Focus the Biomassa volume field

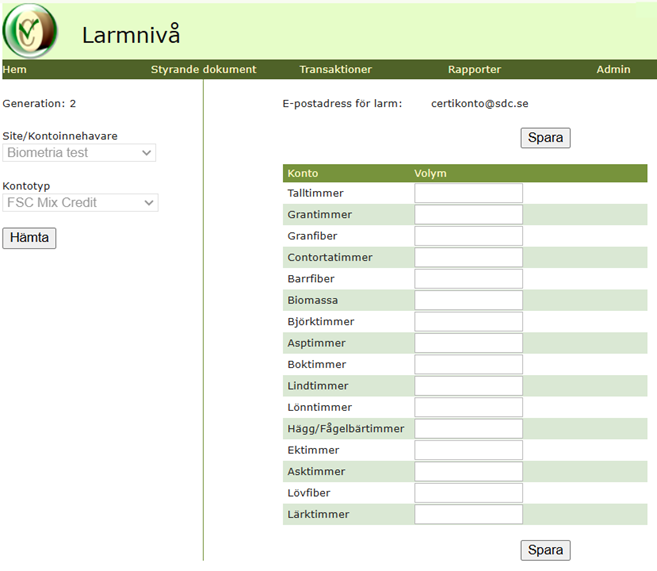468,300
